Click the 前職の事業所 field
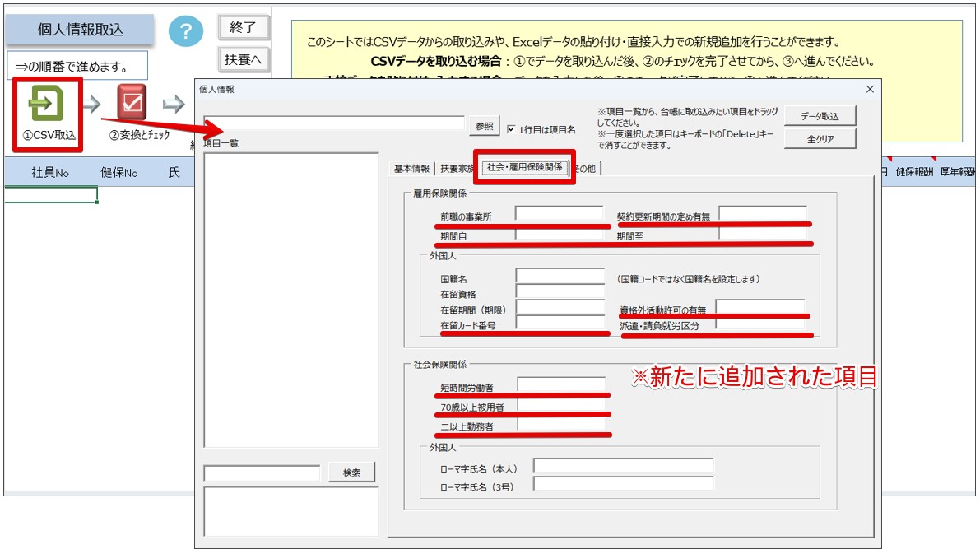Viewport: 980px width, 554px height. click(x=560, y=214)
